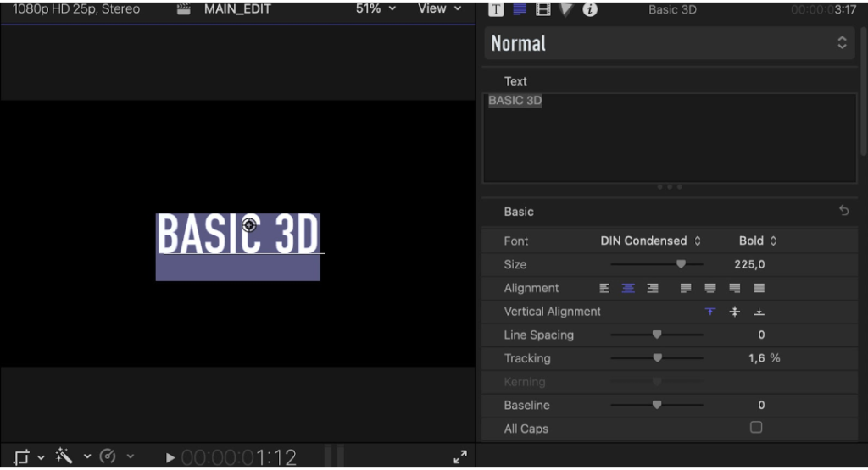This screenshot has height=470, width=868.
Task: Click the magic wand enhancements icon
Action: pos(64,456)
